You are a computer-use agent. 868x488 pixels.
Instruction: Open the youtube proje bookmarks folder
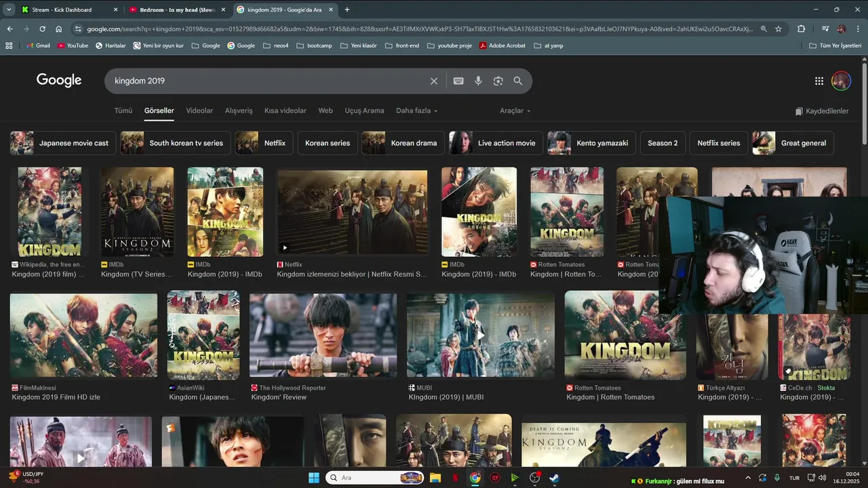click(449, 45)
